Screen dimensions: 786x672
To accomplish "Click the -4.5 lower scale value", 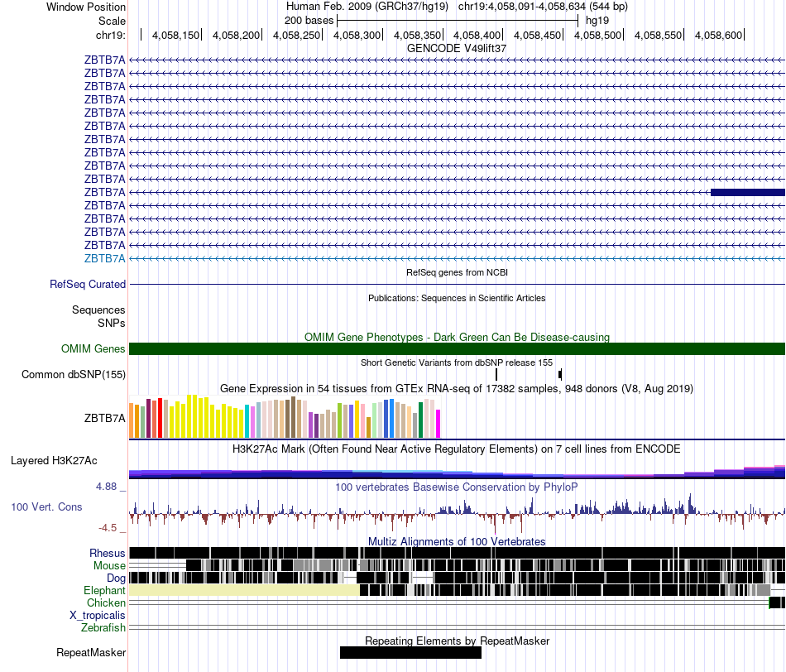I will (108, 527).
